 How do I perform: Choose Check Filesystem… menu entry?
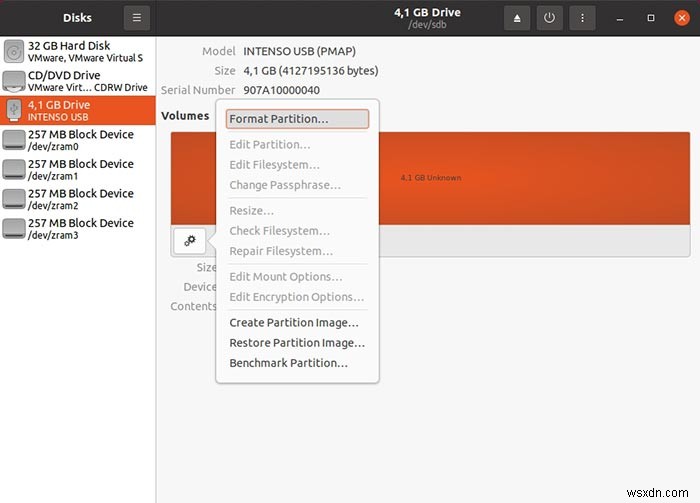point(297,231)
